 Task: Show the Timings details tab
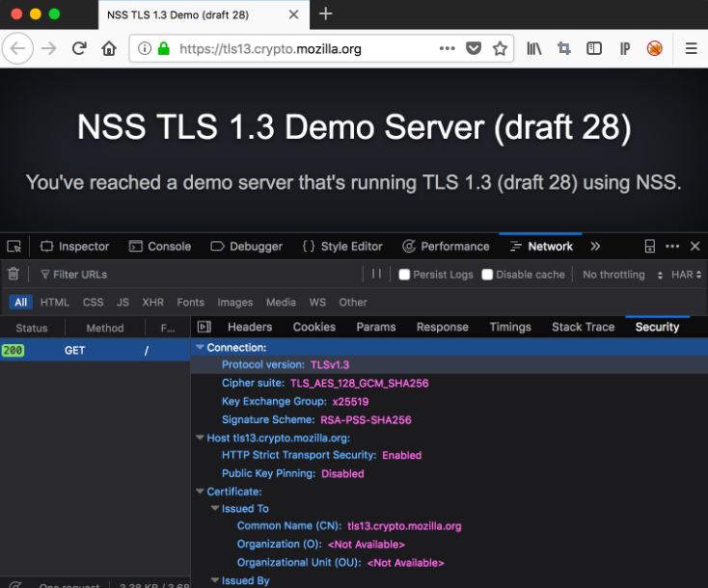pyautogui.click(x=510, y=327)
